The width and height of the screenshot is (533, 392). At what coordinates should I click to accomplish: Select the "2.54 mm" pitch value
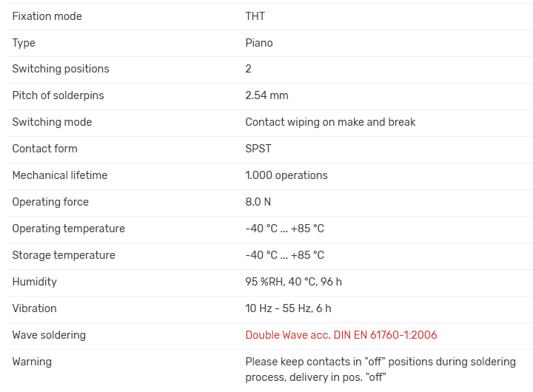266,95
